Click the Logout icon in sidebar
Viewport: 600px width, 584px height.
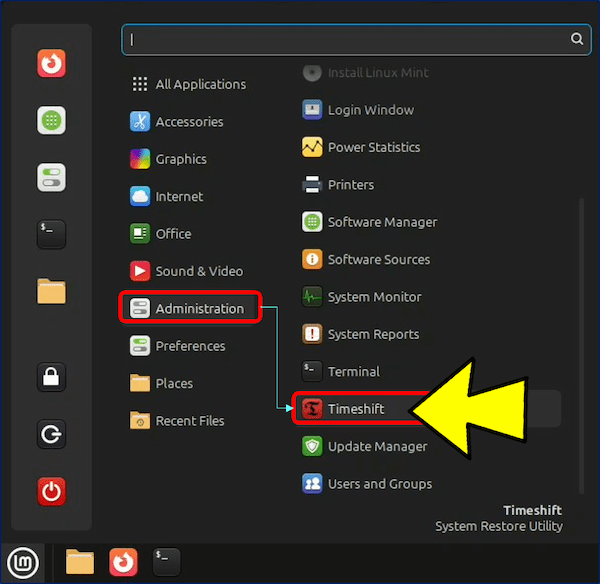(51, 434)
